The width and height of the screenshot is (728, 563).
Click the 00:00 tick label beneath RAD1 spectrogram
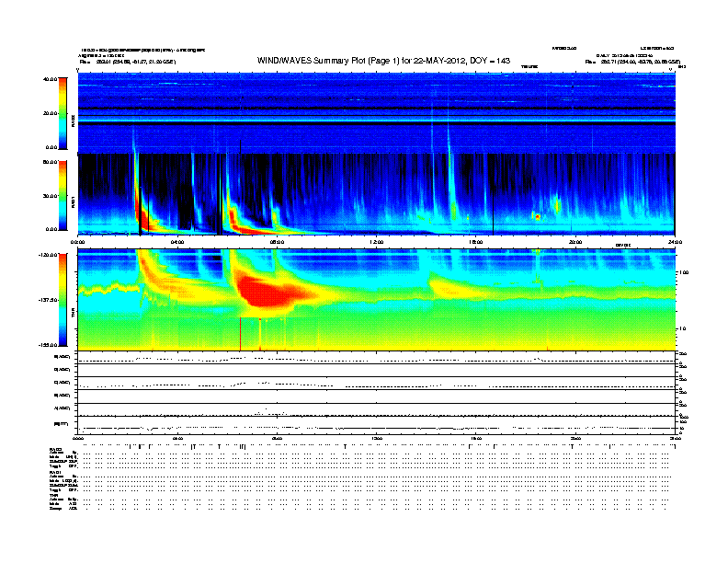click(77, 242)
